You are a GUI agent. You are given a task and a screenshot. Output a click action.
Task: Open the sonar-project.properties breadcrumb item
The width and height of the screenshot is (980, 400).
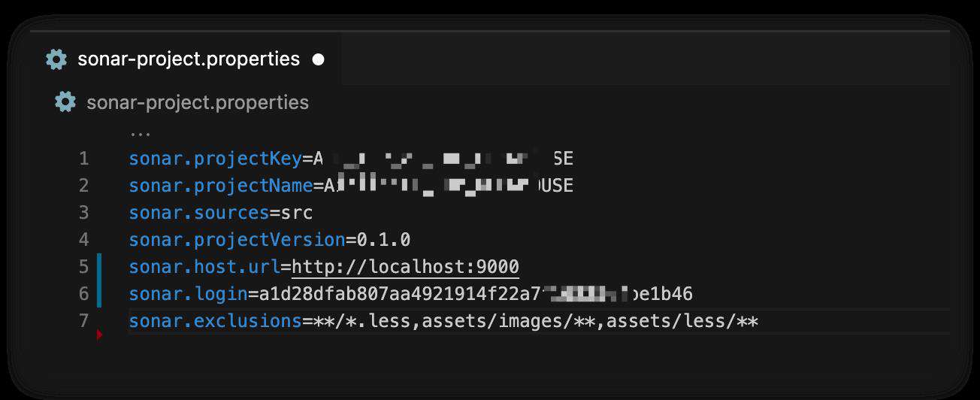pos(198,102)
